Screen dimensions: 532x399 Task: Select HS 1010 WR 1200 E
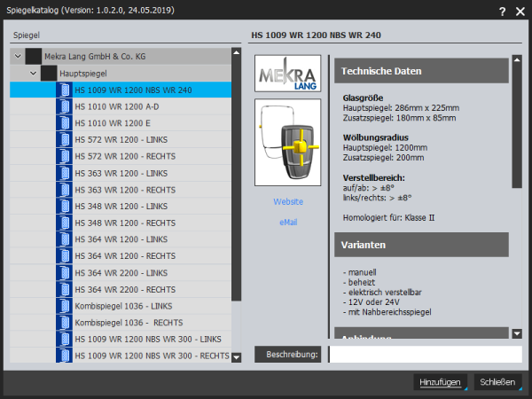tap(121, 123)
